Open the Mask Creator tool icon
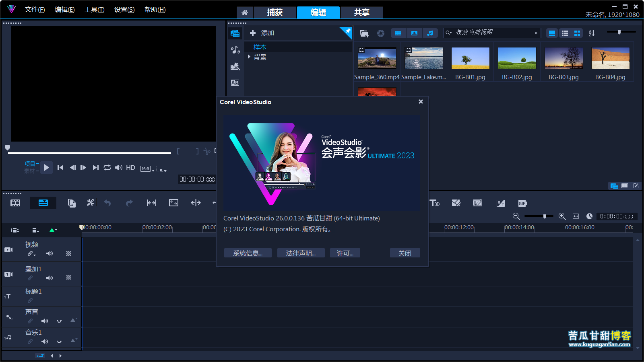Viewport: 644px width, 362px height. [x=456, y=203]
